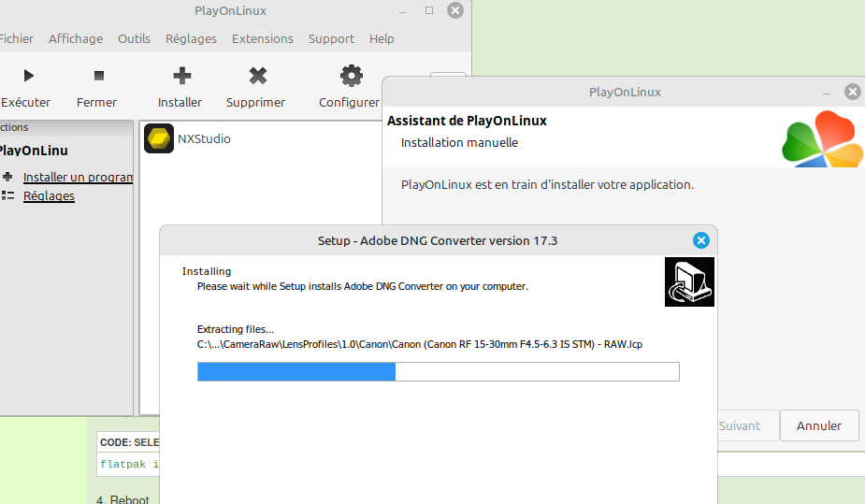Viewport: 865px width, 504px height.
Task: Select the NXStudio application icon
Action: [x=159, y=139]
